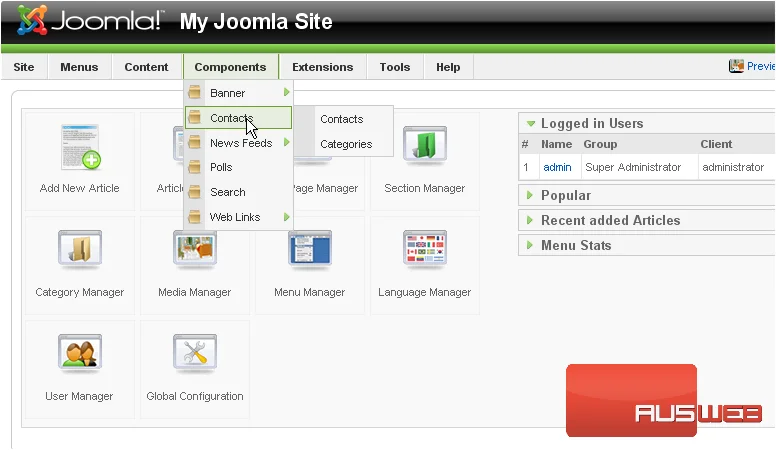Click the Preview link
The width and height of the screenshot is (776, 450).
761,66
